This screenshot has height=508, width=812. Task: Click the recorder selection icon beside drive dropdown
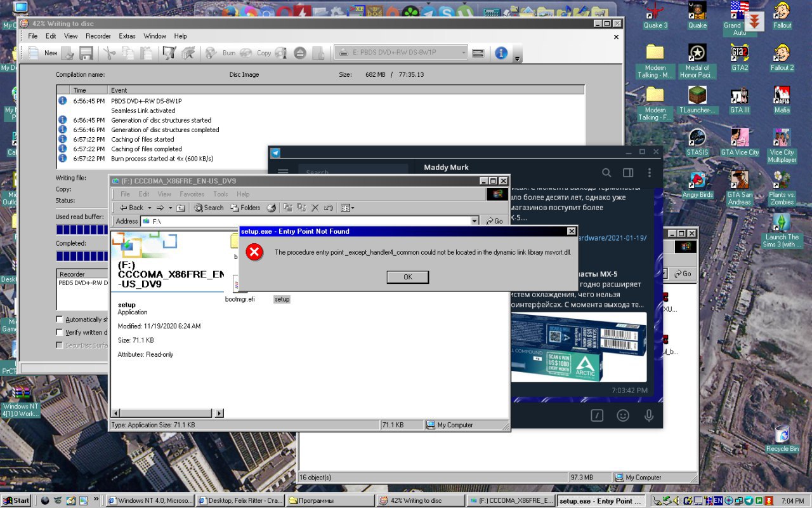click(x=478, y=53)
